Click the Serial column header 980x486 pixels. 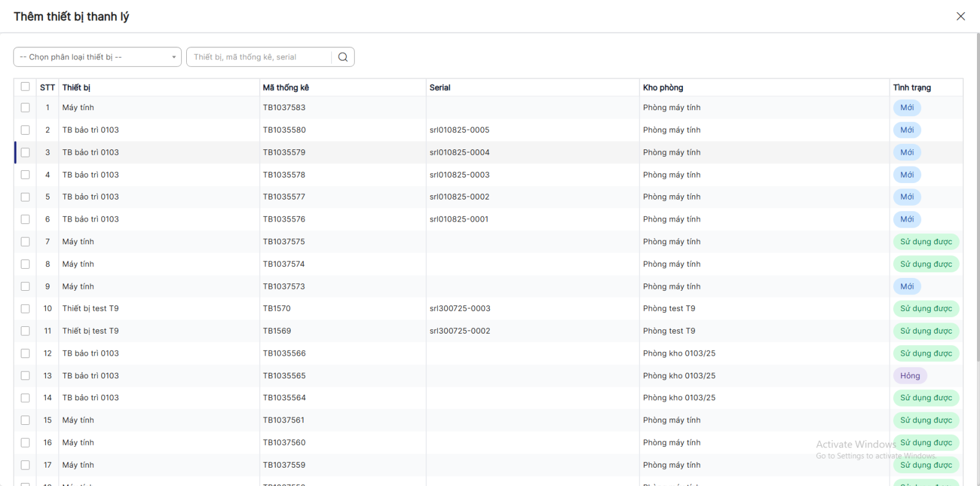pos(440,88)
